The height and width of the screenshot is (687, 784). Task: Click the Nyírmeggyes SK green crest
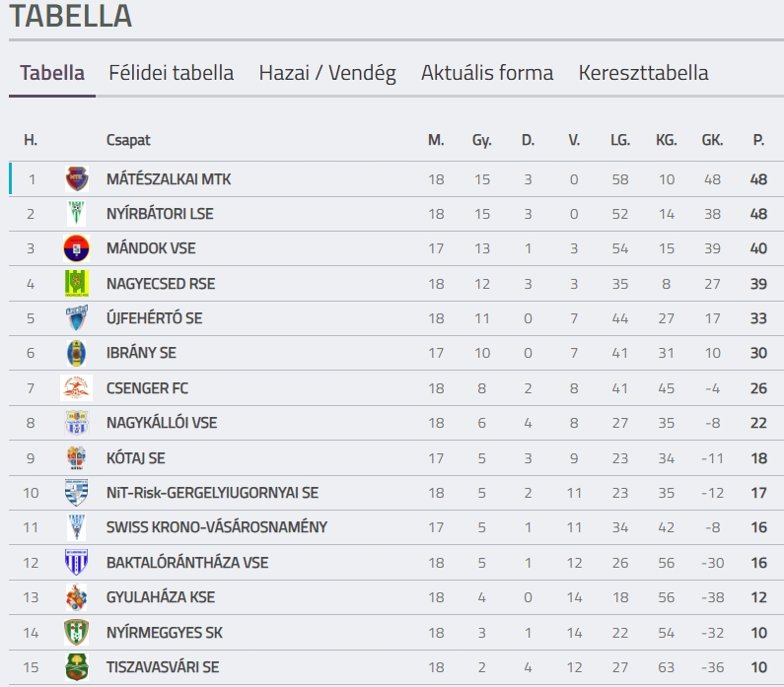click(x=76, y=632)
